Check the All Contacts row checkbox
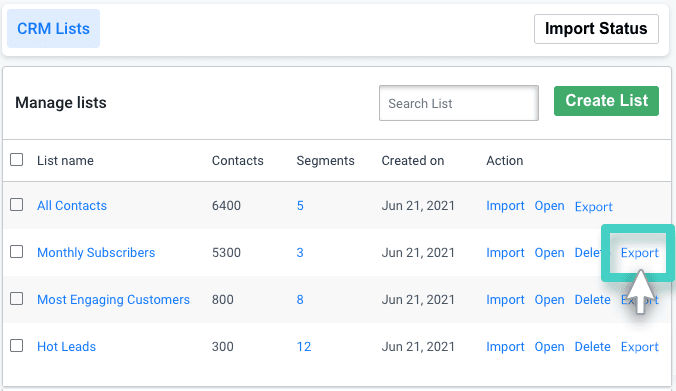 16,204
